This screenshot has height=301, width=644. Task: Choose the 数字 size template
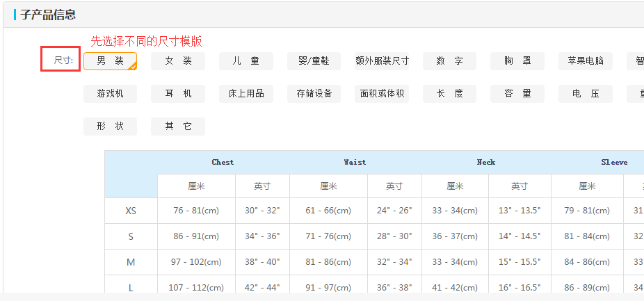[x=449, y=61]
